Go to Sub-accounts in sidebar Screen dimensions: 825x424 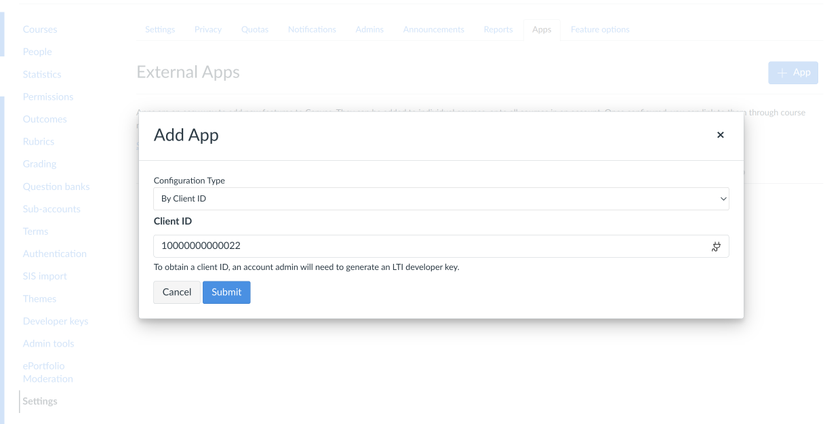click(x=51, y=209)
